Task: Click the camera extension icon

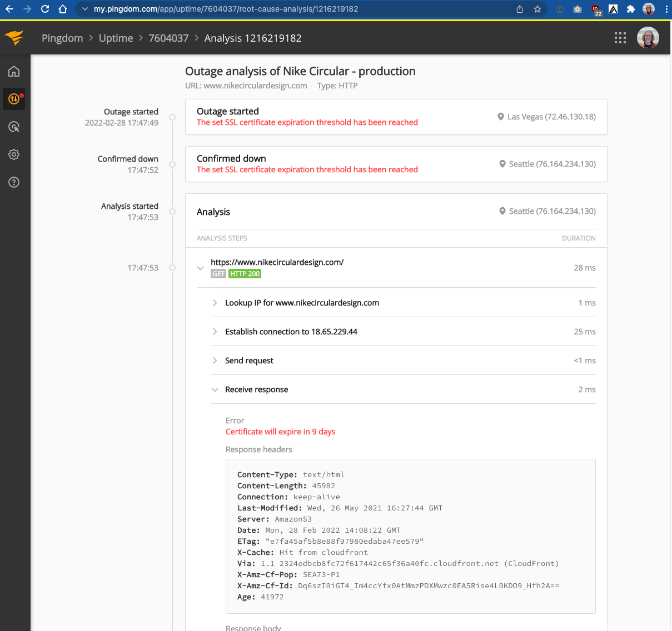Action: point(578,9)
